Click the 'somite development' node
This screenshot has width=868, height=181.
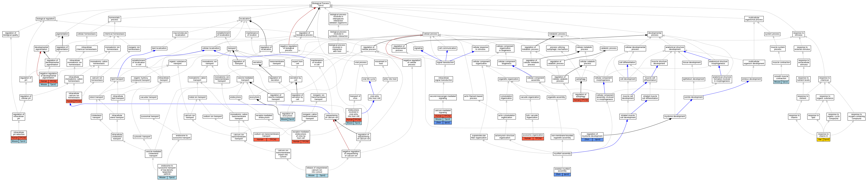click(x=694, y=97)
